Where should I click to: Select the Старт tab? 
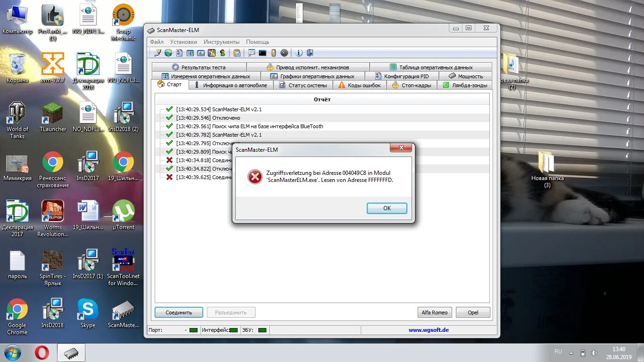tap(170, 84)
